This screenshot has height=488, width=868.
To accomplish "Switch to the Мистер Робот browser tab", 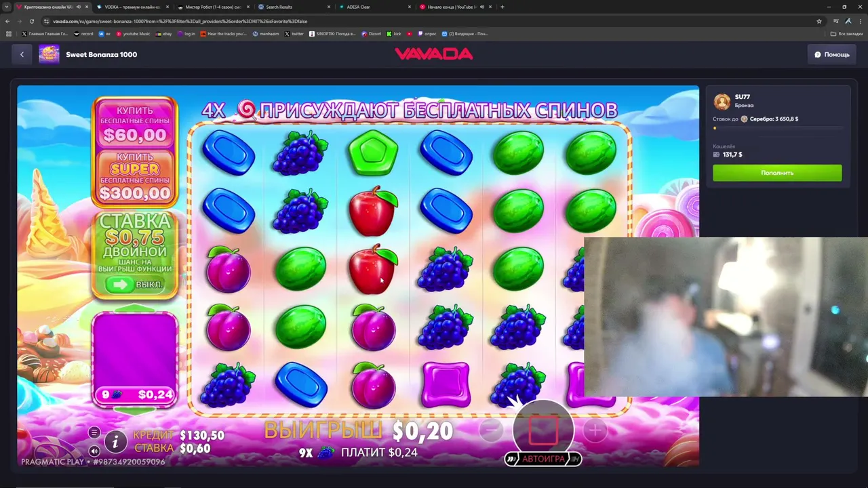I will pos(213,7).
